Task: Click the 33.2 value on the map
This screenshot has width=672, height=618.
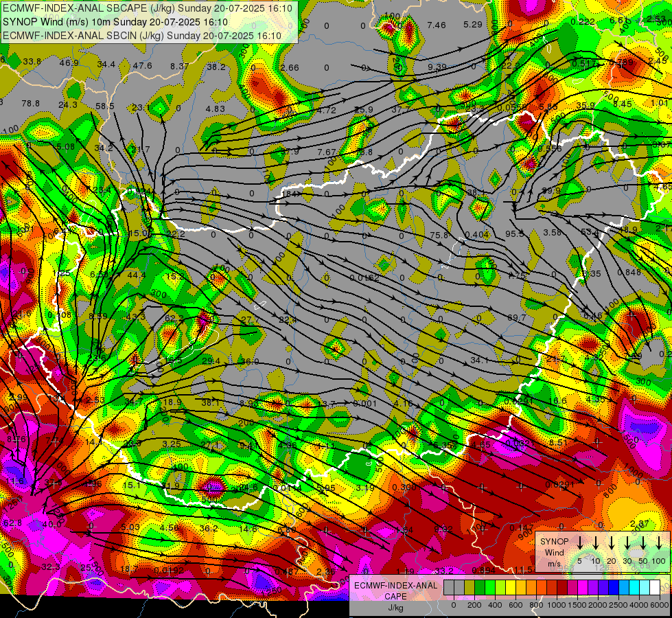Action: (x=444, y=571)
